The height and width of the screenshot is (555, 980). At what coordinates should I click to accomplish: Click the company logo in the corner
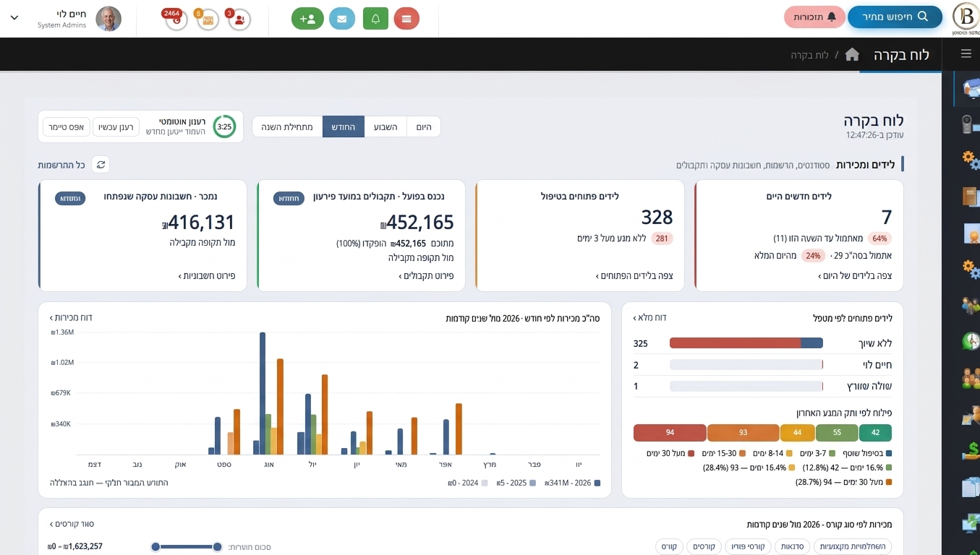[965, 18]
